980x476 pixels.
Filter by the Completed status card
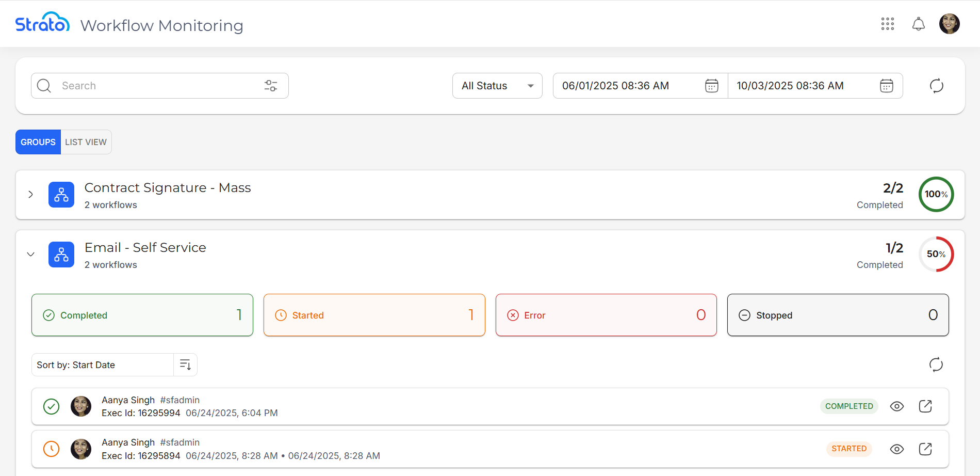tap(142, 315)
